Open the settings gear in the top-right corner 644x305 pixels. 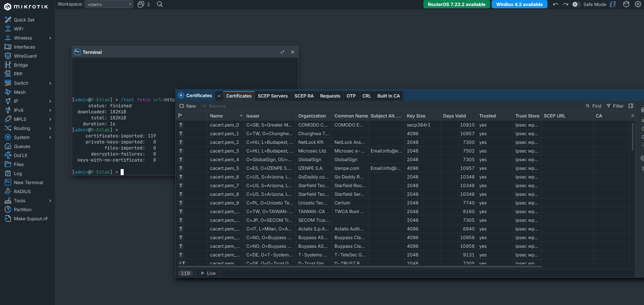click(638, 4)
